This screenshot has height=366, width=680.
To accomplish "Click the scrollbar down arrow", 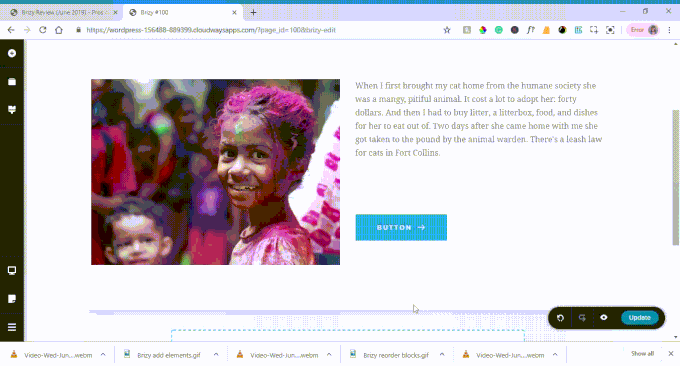I will 676,337.
